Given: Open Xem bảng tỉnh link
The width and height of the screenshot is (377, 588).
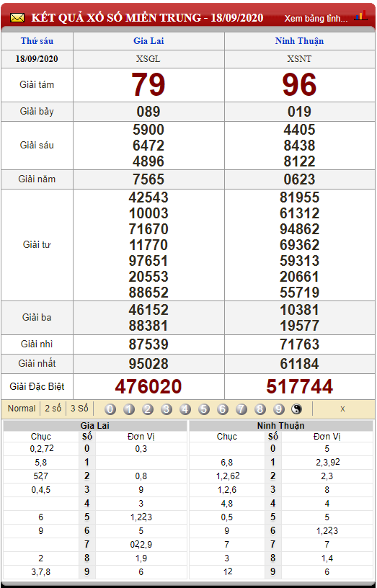Looking at the screenshot, I should (x=316, y=19).
